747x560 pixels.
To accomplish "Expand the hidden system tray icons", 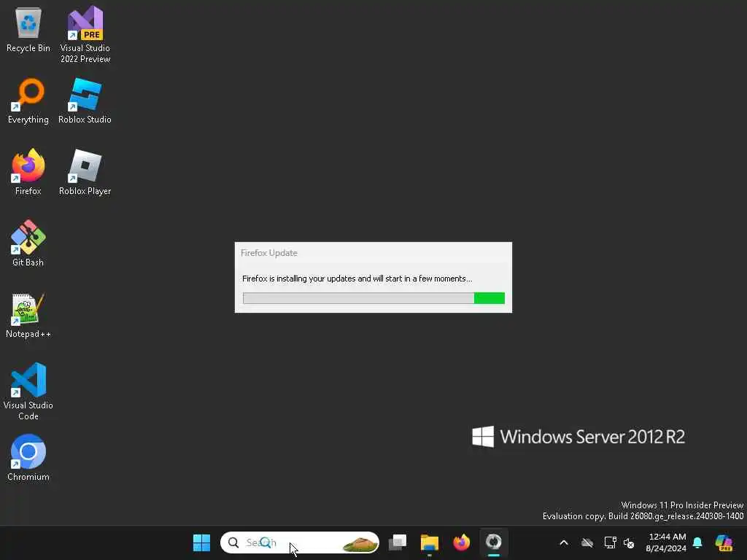I will point(564,542).
